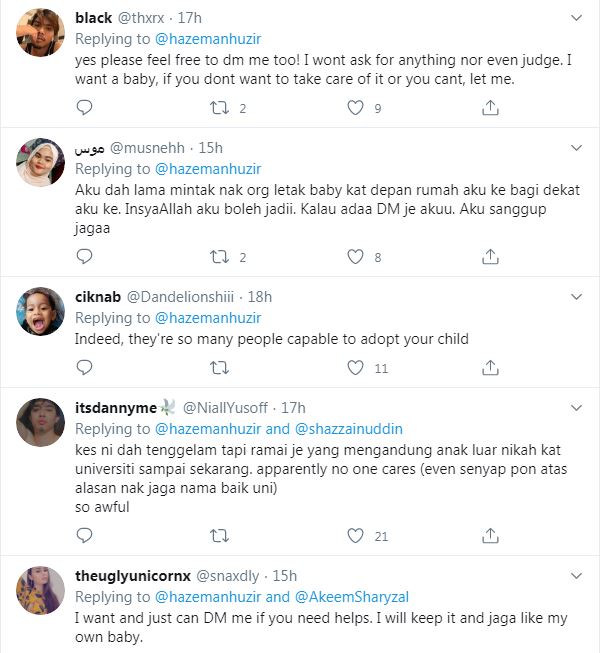602x653 pixels.
Task: Share itsdannyme's tweet
Action: pos(490,537)
